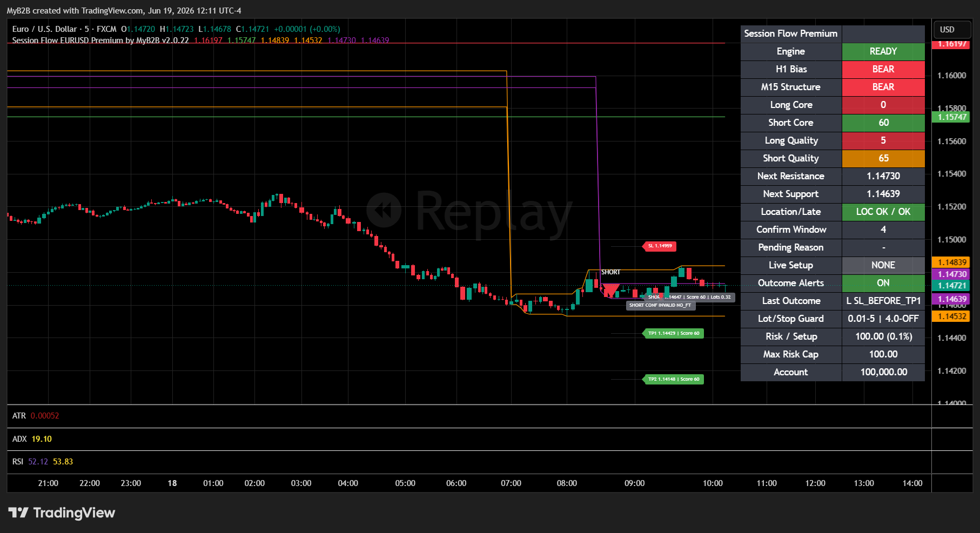The height and width of the screenshot is (533, 980).
Task: Click the Outcome Alerts ON cell
Action: pos(883,283)
